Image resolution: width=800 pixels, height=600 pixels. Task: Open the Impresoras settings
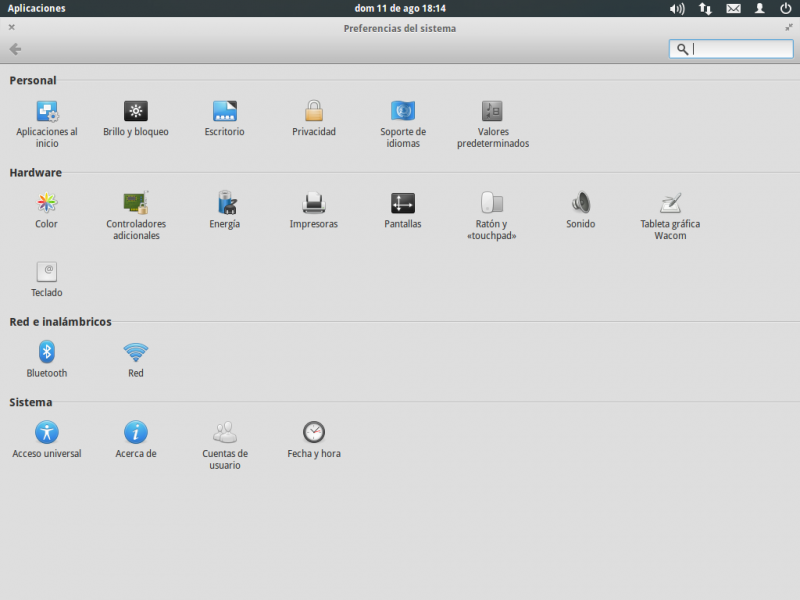click(x=314, y=204)
